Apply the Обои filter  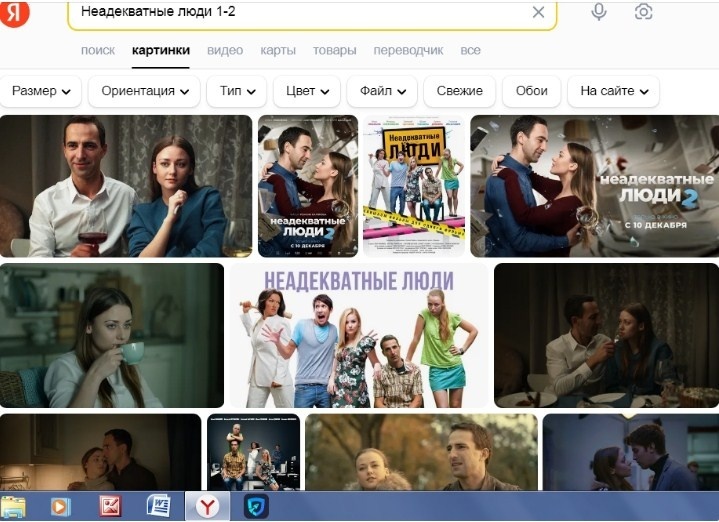[531, 91]
